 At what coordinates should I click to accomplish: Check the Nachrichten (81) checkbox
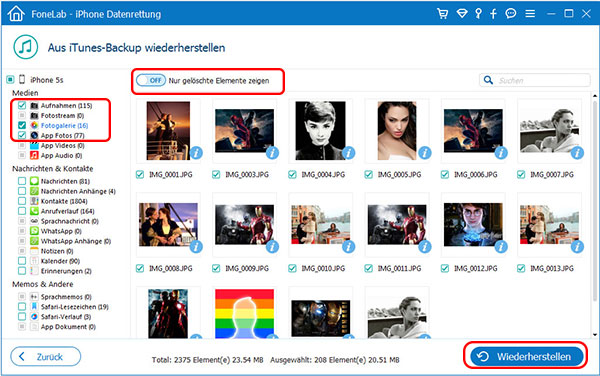(22, 181)
